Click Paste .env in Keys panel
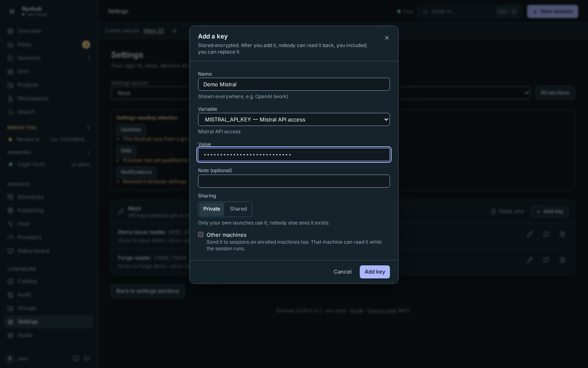This screenshot has height=368, width=588. pyautogui.click(x=507, y=211)
